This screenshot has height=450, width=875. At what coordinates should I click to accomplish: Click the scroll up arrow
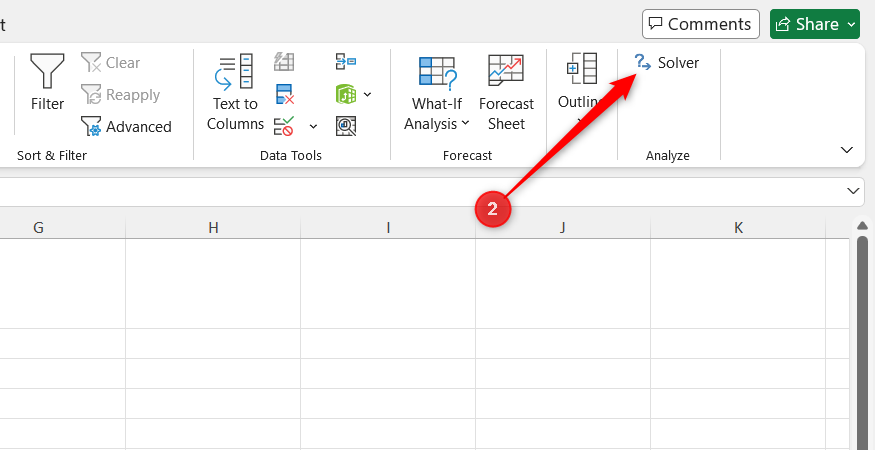coord(862,226)
